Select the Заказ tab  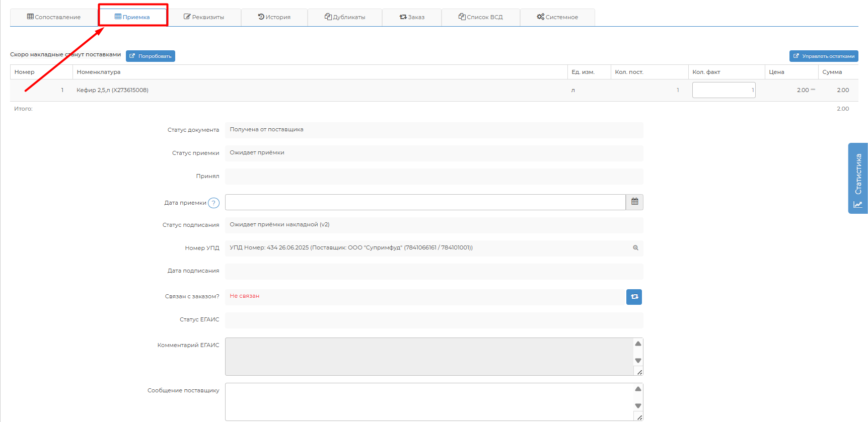(x=412, y=17)
